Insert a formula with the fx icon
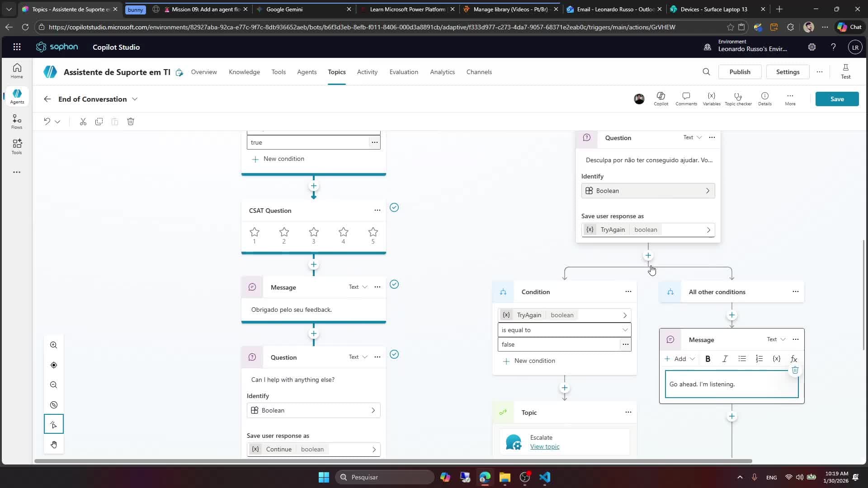This screenshot has width=868, height=488. (x=793, y=358)
